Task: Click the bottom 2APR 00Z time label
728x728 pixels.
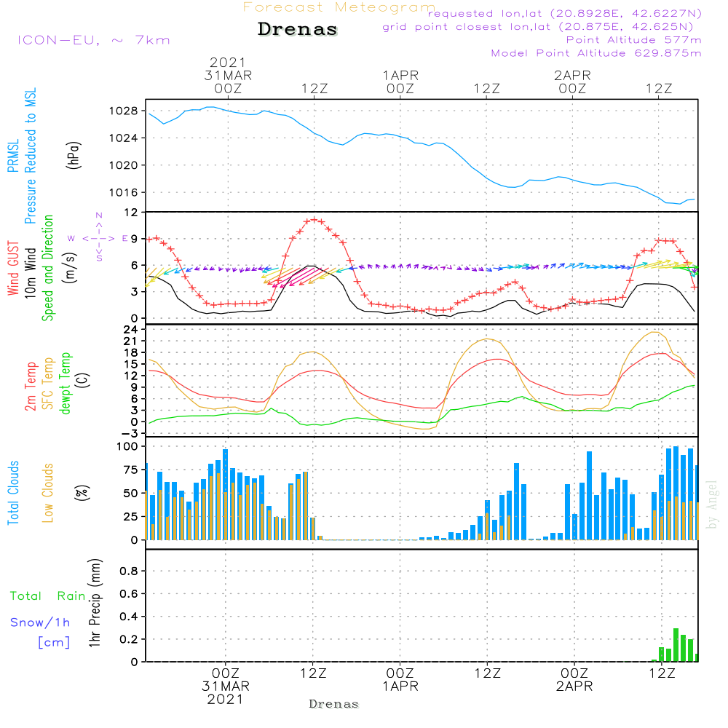Action: coord(574,680)
